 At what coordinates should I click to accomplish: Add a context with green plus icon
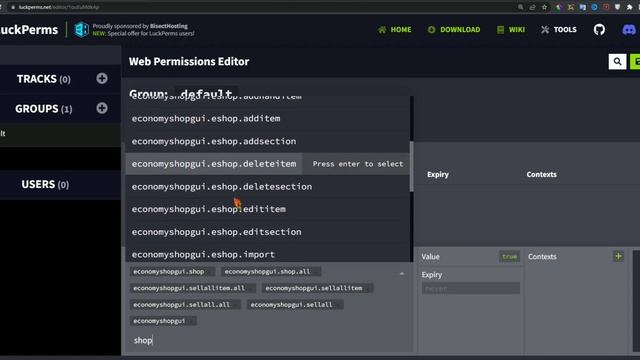(x=618, y=256)
